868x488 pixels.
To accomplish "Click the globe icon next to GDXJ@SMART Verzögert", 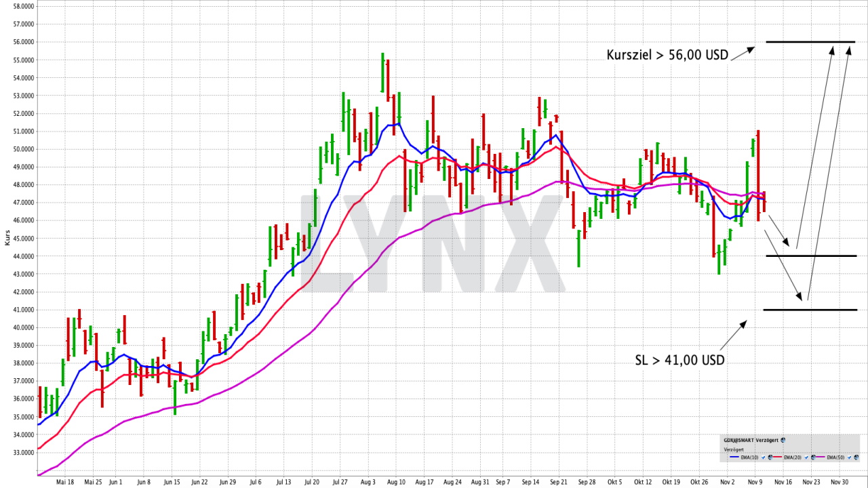I will (783, 440).
